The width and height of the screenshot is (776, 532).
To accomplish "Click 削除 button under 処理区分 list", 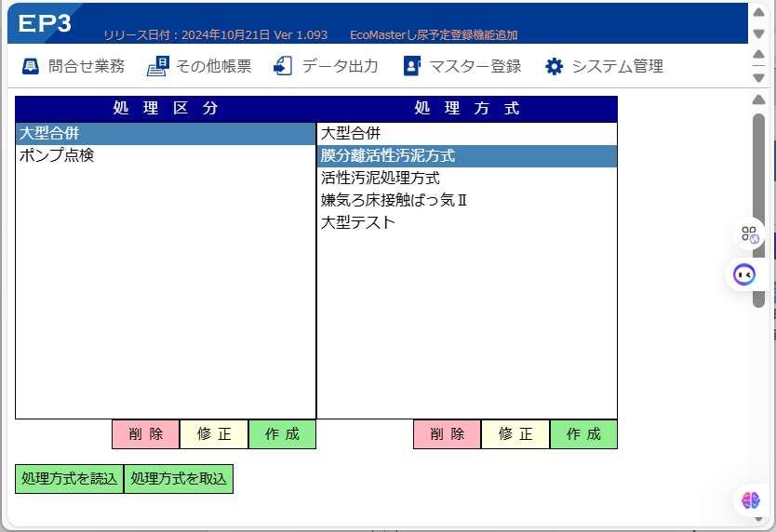I will click(145, 434).
